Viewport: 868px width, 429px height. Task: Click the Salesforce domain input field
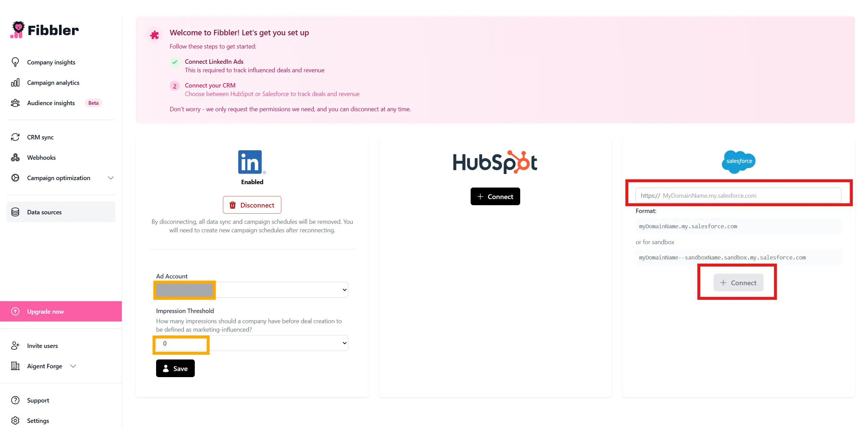pos(738,195)
